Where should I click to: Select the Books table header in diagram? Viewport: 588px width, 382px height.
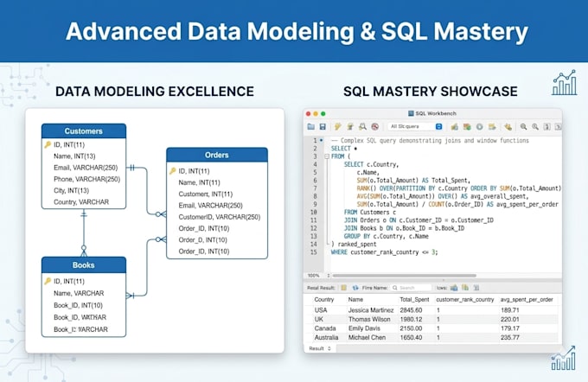(x=84, y=265)
